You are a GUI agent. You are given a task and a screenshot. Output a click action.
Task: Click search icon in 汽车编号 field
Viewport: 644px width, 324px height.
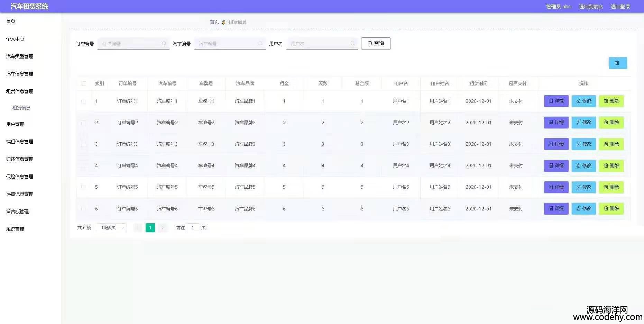click(x=260, y=44)
